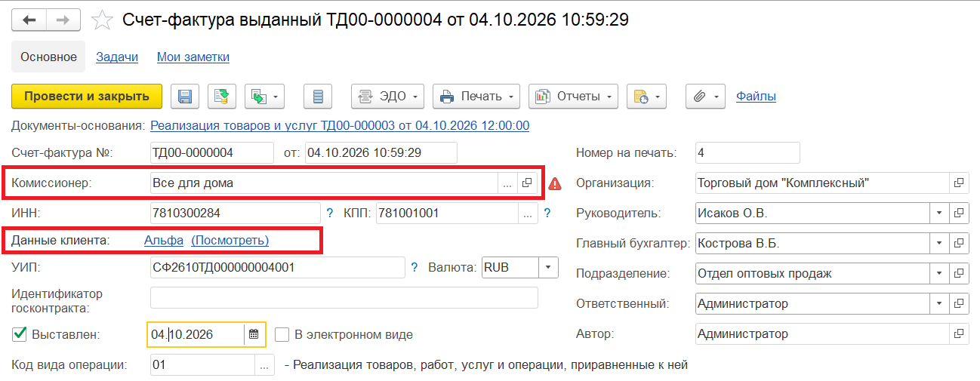Image resolution: width=980 pixels, height=381 pixels.
Task: Add document to favorites with star icon
Action: 102,20
